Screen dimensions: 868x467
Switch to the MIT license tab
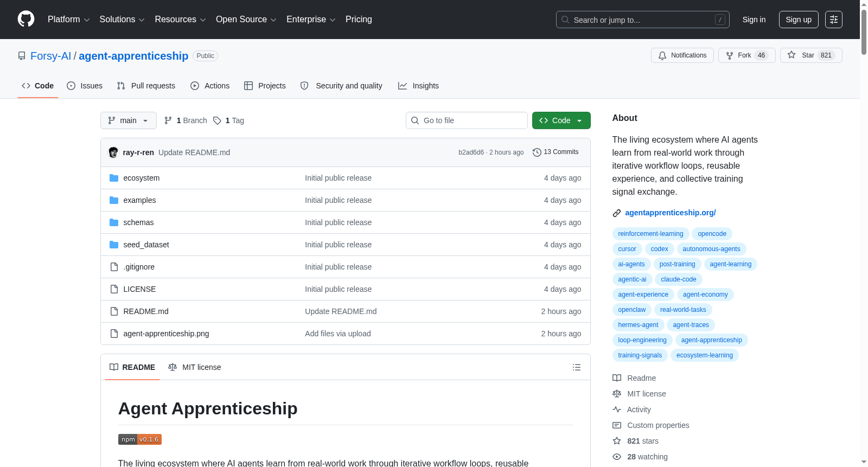click(x=195, y=367)
